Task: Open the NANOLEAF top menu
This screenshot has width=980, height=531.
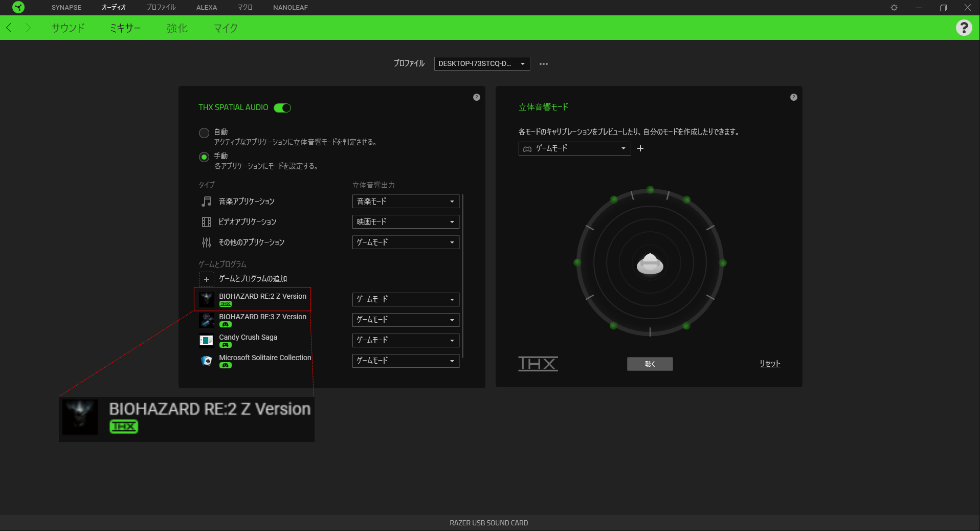Action: pyautogui.click(x=291, y=8)
